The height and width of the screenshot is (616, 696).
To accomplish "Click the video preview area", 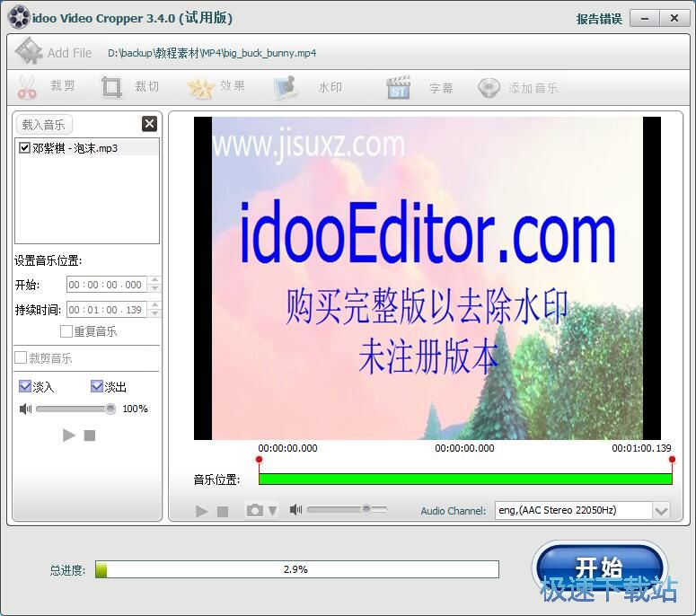I will (427, 278).
